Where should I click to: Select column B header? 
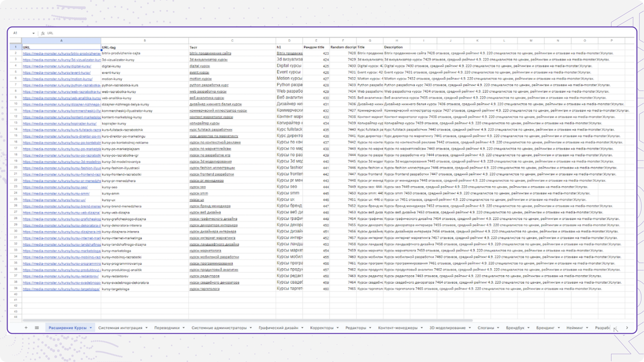pos(144,41)
